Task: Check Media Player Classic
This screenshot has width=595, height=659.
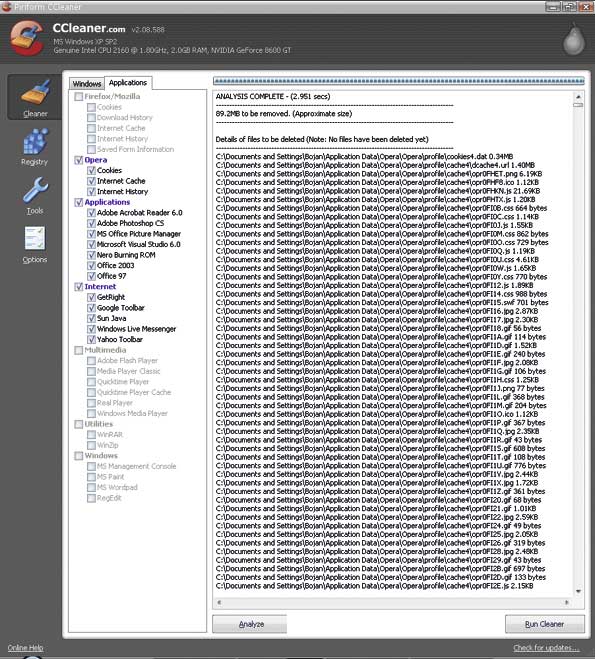Action: click(x=91, y=371)
